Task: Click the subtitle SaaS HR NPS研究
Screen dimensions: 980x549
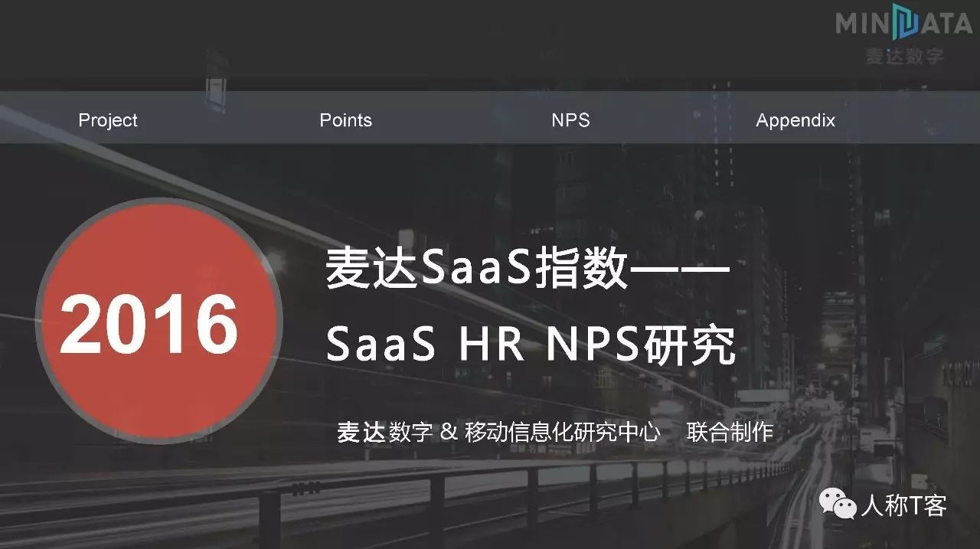Action: coord(531,345)
